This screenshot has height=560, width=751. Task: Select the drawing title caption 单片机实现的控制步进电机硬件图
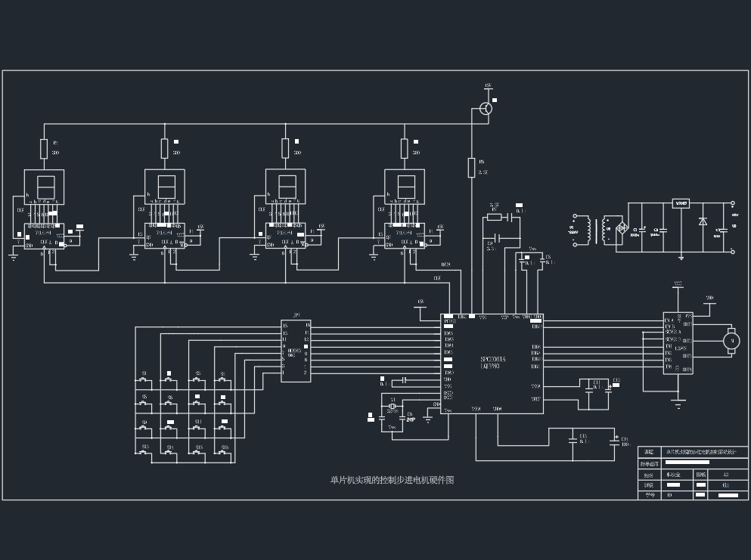(x=391, y=480)
